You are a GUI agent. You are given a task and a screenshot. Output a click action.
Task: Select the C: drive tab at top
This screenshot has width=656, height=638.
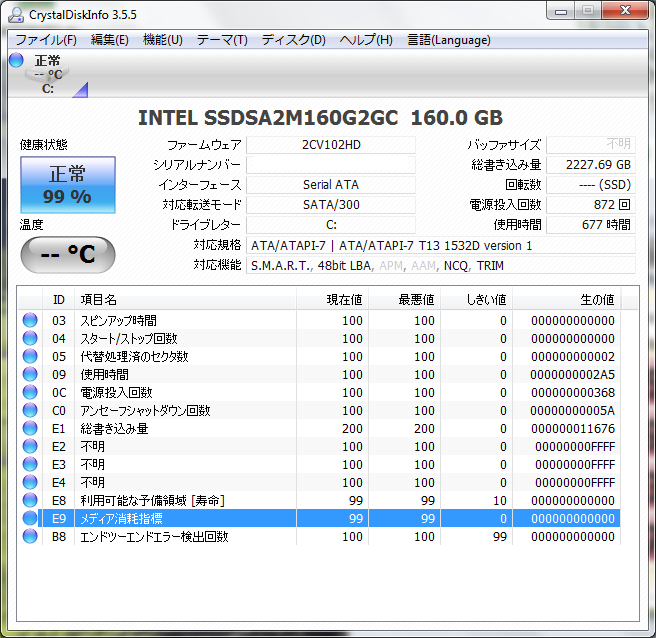pos(48,75)
